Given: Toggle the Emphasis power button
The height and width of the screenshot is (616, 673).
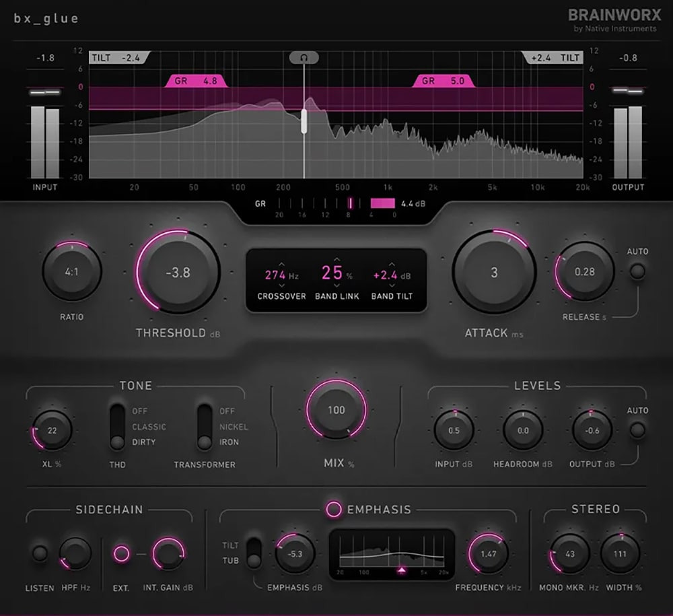Looking at the screenshot, I should point(333,509).
